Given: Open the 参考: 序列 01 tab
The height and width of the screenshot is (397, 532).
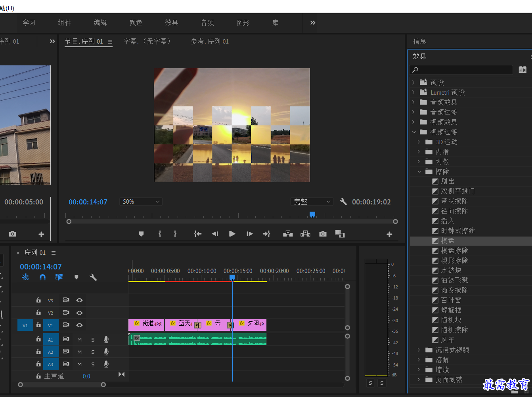Looking at the screenshot, I should point(210,41).
